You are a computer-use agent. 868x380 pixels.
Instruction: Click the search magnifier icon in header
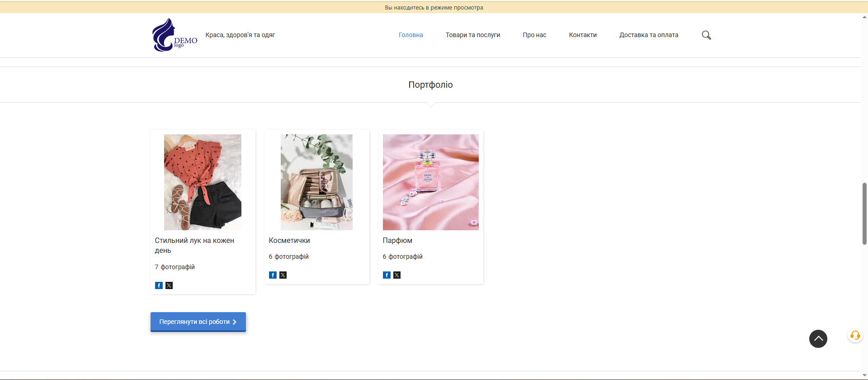pos(706,35)
